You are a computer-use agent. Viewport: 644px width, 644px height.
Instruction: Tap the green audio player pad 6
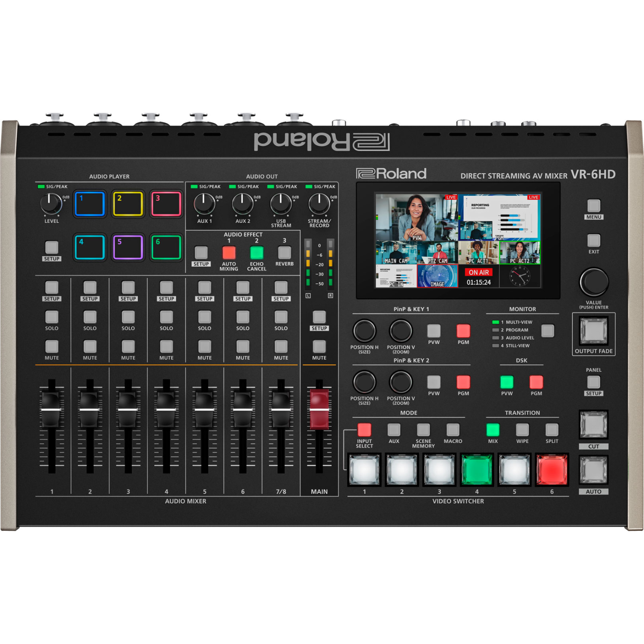(166, 247)
